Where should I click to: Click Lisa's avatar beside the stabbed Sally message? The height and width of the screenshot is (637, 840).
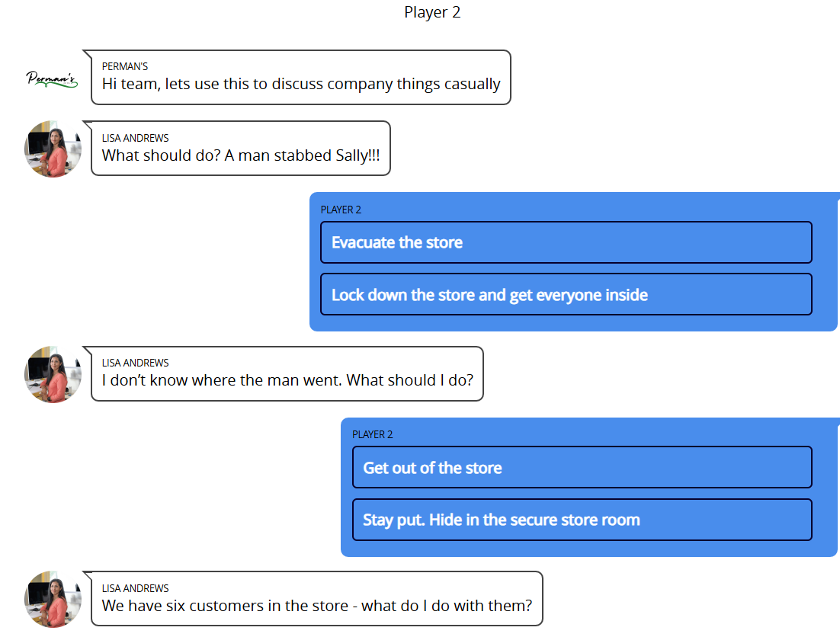pos(53,149)
